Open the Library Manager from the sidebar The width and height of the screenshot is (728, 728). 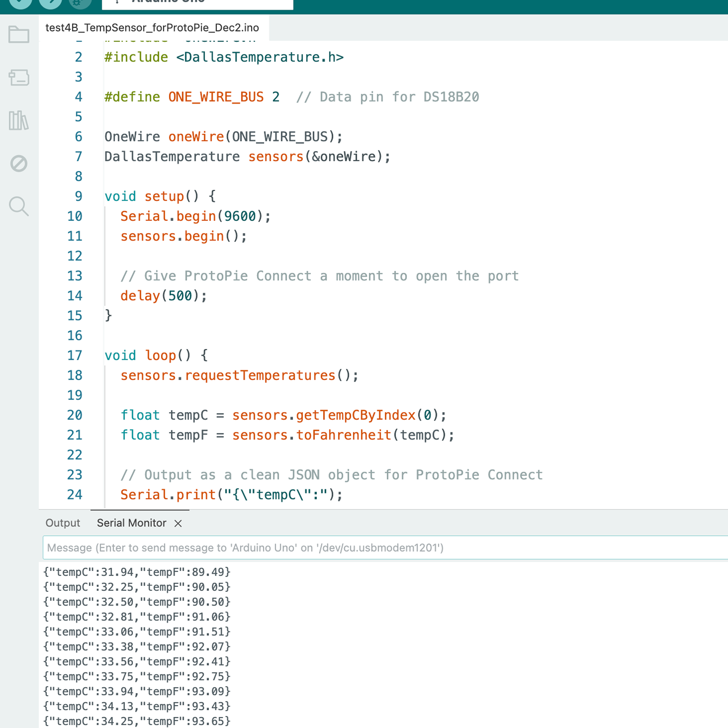pyautogui.click(x=19, y=121)
